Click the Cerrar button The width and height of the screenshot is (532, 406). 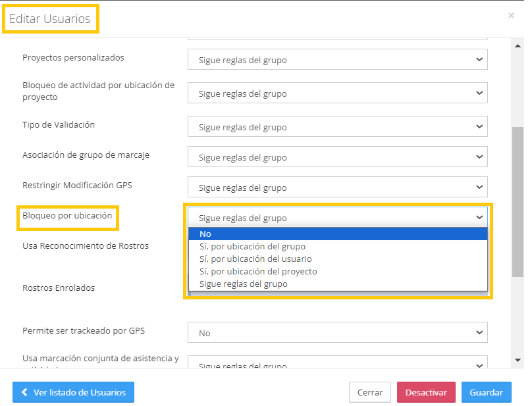coord(369,392)
